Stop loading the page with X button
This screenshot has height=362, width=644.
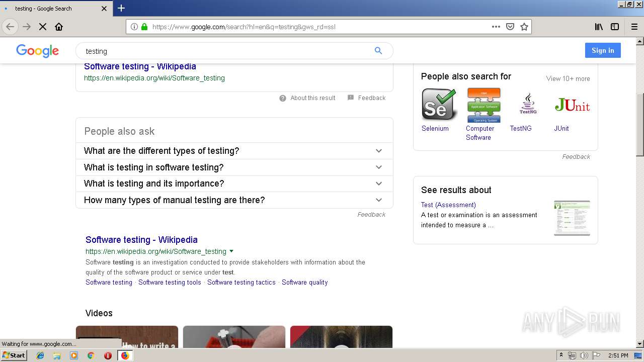coord(43,27)
